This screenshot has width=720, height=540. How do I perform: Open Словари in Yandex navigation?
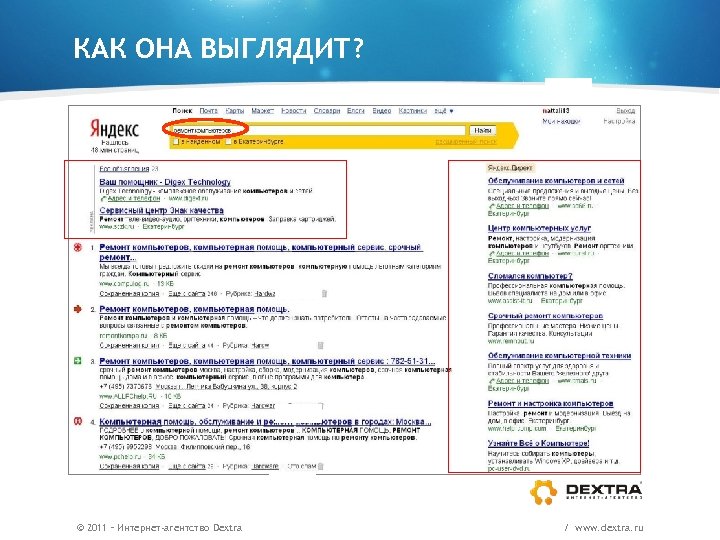click(x=327, y=111)
